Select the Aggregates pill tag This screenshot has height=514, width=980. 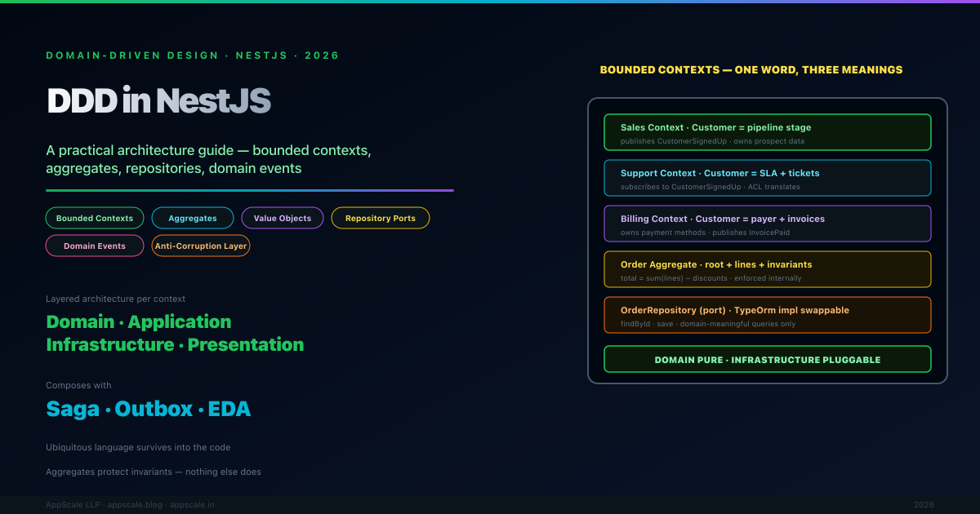(x=193, y=218)
